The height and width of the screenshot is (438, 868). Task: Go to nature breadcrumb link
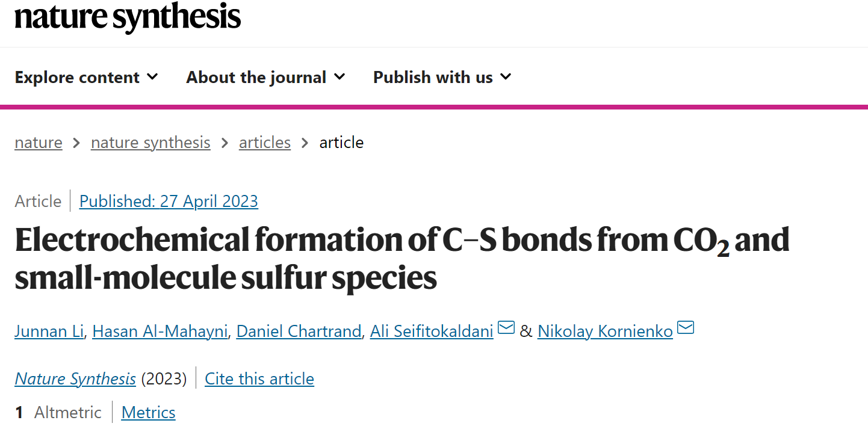click(x=39, y=143)
